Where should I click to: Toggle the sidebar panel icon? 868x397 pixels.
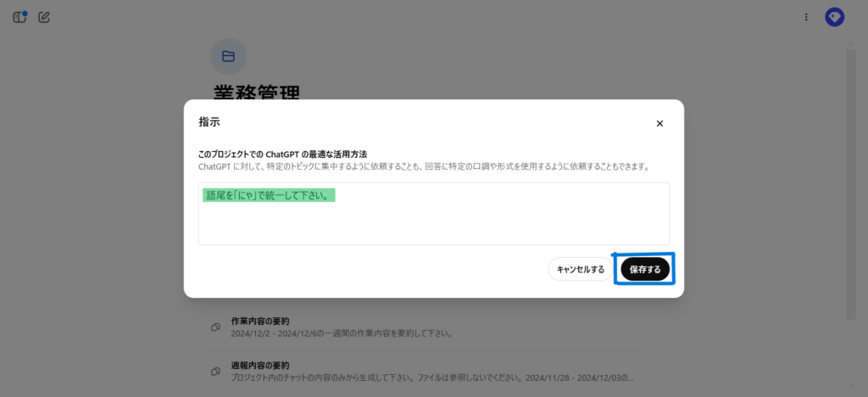coord(19,17)
